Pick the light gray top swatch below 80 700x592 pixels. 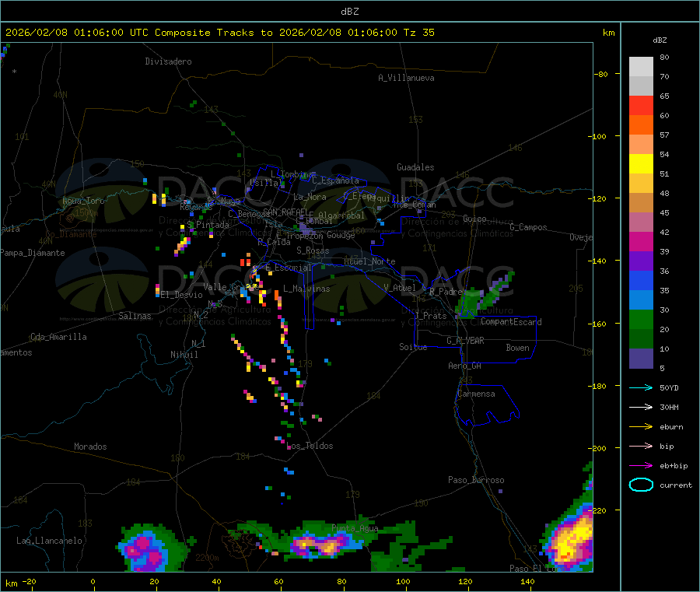[641, 67]
